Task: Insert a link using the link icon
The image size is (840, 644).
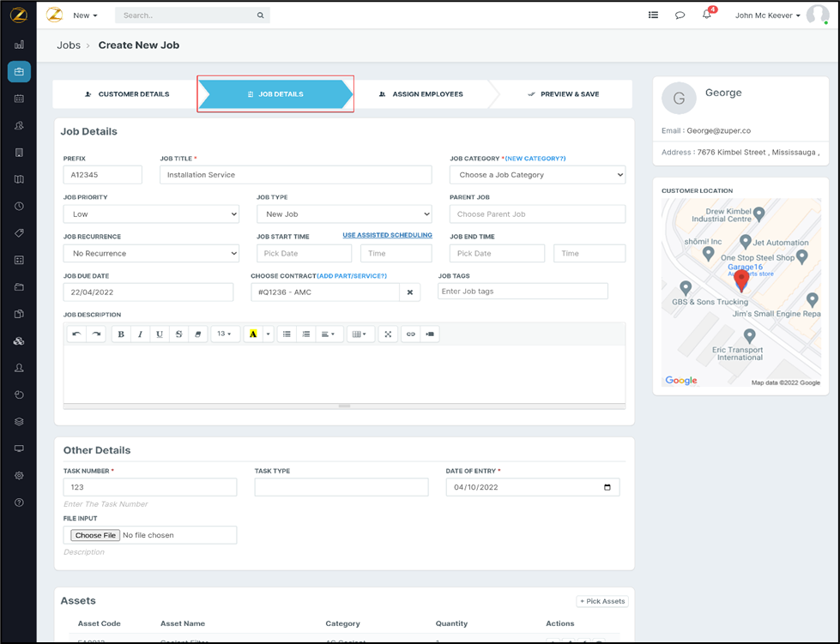Action: coord(410,334)
